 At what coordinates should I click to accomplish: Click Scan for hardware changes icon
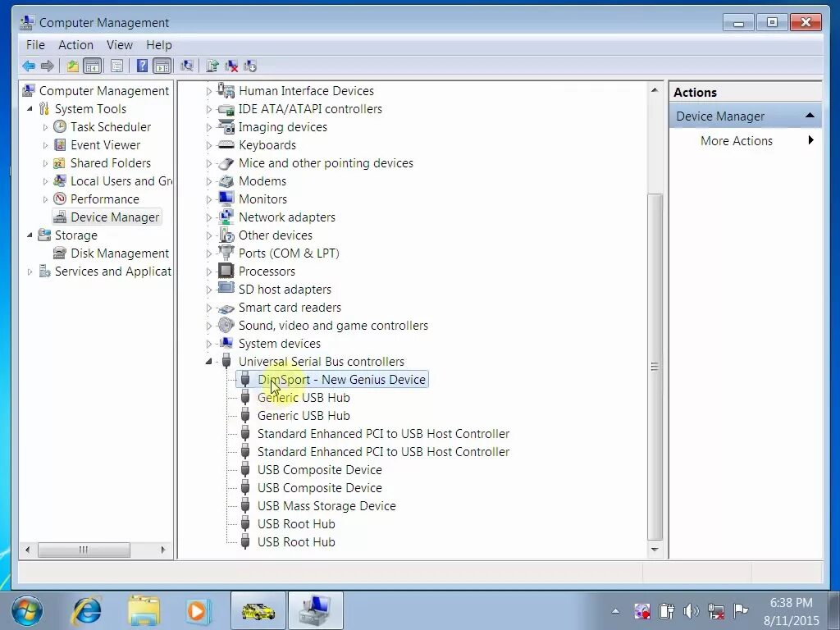[x=187, y=66]
